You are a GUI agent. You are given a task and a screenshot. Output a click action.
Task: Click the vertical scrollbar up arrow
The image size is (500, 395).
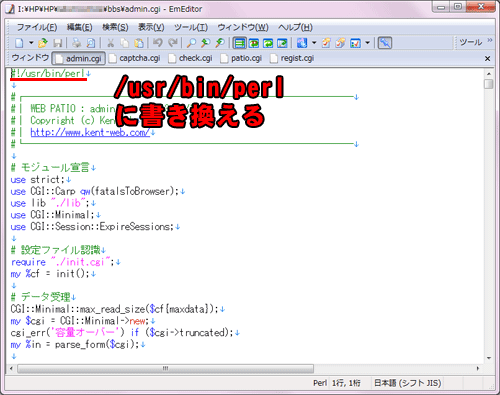(489, 73)
